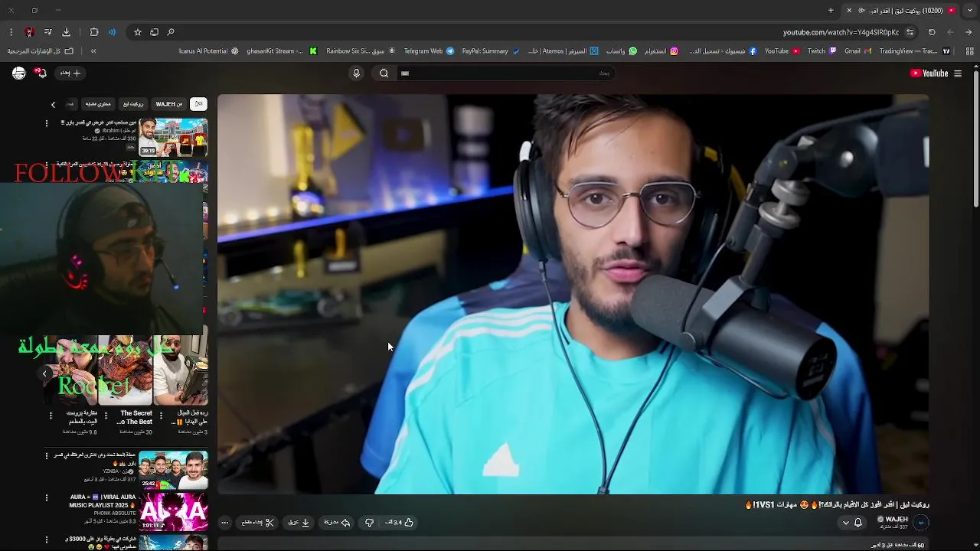Select the 'WAJEH' filter chip
Image resolution: width=980 pixels, height=551 pixels.
[169, 104]
